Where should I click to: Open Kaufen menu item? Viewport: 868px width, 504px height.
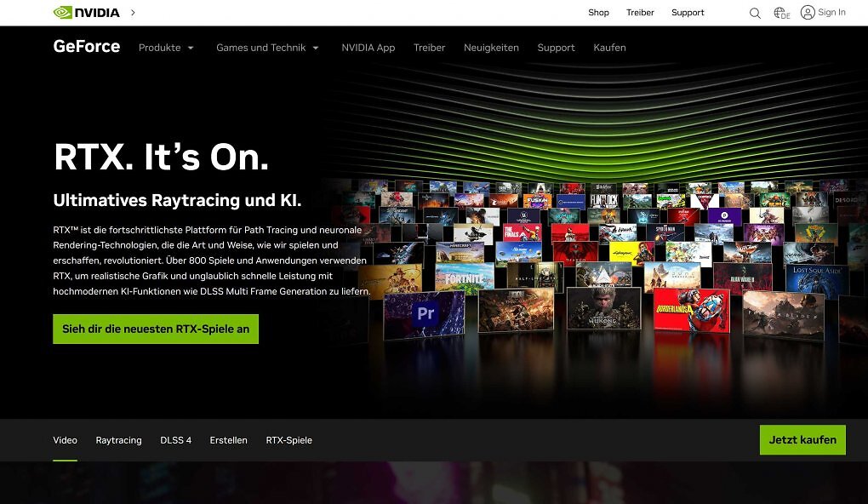point(609,48)
